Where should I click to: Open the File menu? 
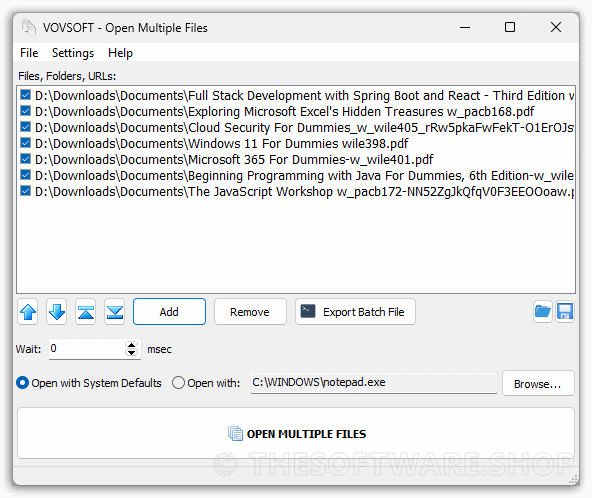click(29, 53)
